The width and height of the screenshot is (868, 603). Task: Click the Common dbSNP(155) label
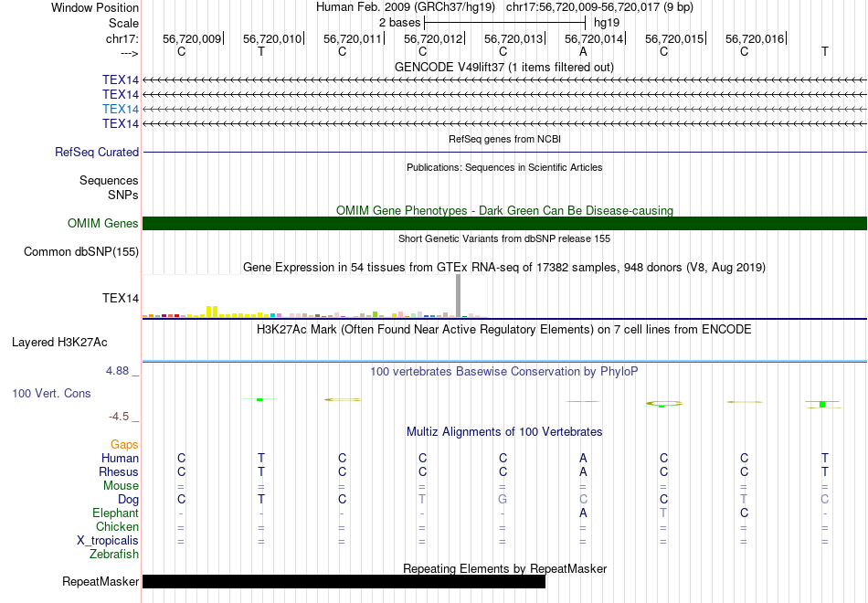coord(80,251)
